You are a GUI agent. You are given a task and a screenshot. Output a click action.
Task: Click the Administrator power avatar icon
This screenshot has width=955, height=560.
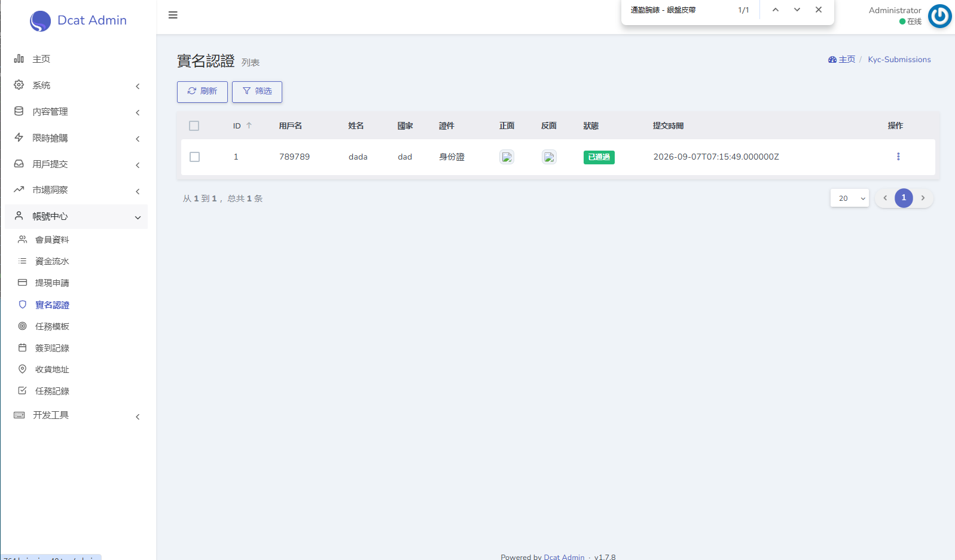(940, 16)
